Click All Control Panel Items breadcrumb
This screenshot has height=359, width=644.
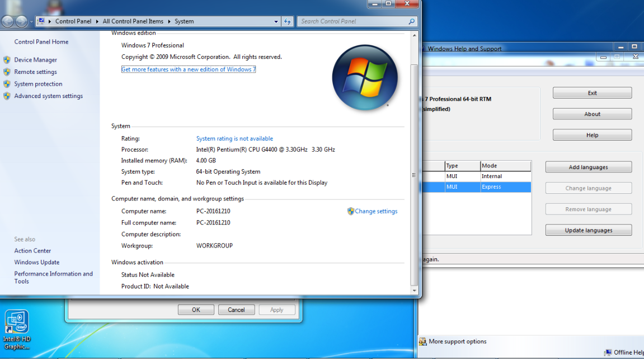pos(133,21)
